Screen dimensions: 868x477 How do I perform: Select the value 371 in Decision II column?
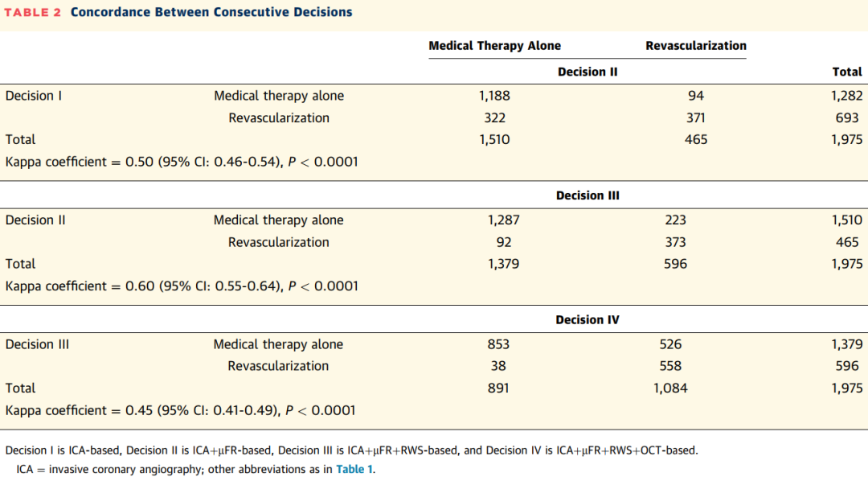click(696, 117)
